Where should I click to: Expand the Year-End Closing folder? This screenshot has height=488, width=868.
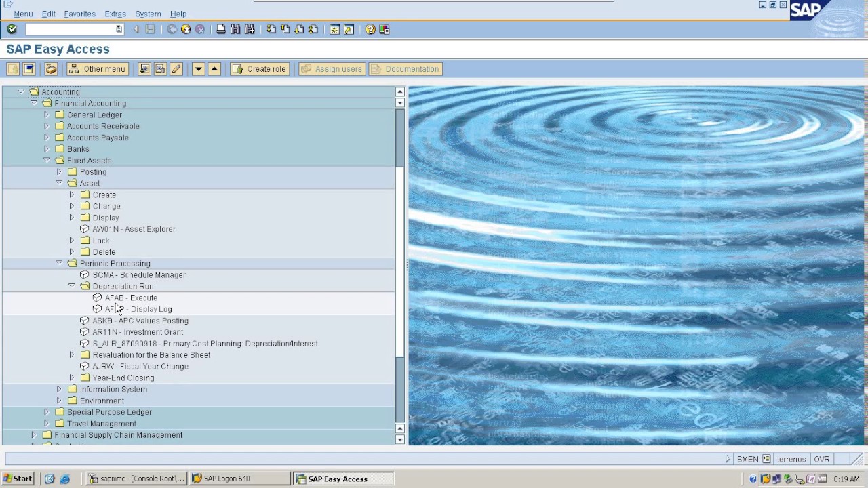point(72,378)
